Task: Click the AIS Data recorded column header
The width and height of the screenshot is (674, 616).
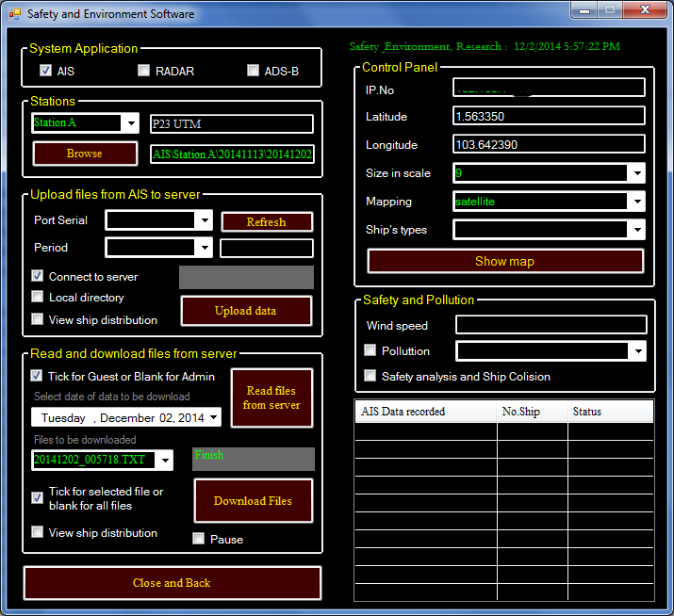Action: point(425,412)
